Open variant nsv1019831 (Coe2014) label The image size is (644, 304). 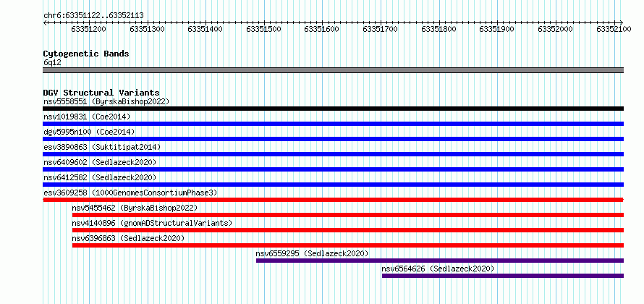coord(87,117)
